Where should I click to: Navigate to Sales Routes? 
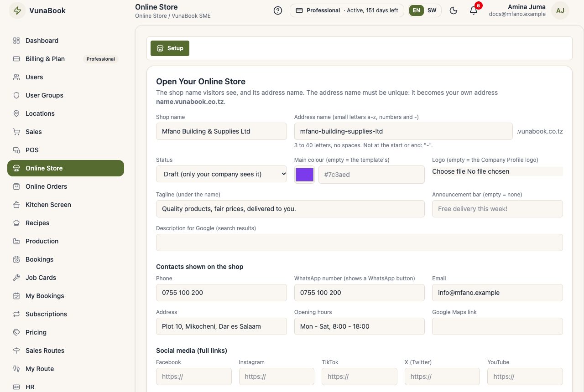66,351
